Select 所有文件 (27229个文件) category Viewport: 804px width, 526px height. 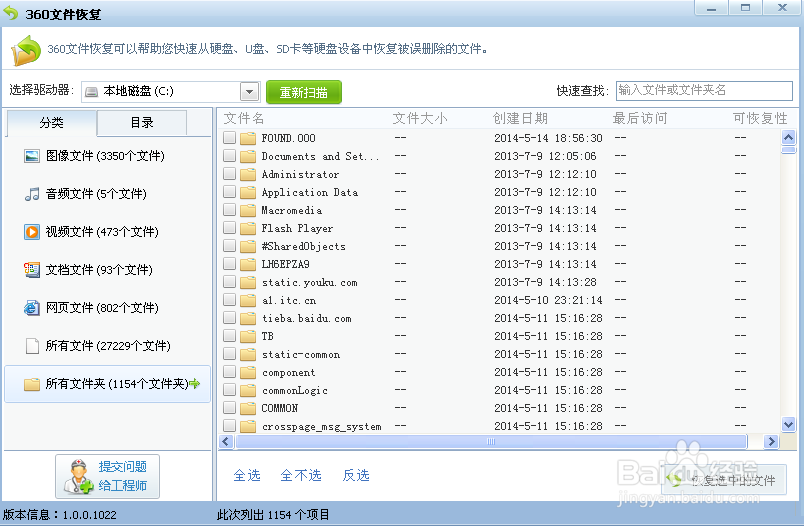point(108,346)
